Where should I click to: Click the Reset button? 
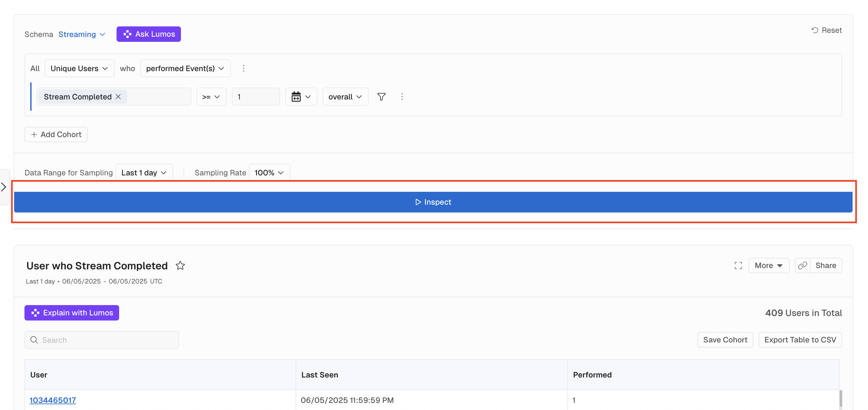pyautogui.click(x=826, y=30)
